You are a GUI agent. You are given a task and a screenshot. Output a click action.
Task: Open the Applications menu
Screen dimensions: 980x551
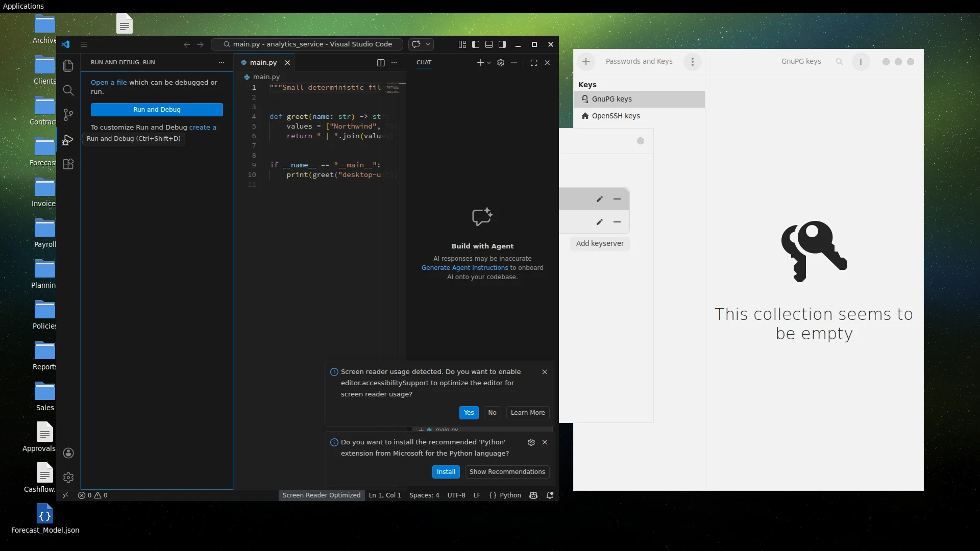pos(23,6)
